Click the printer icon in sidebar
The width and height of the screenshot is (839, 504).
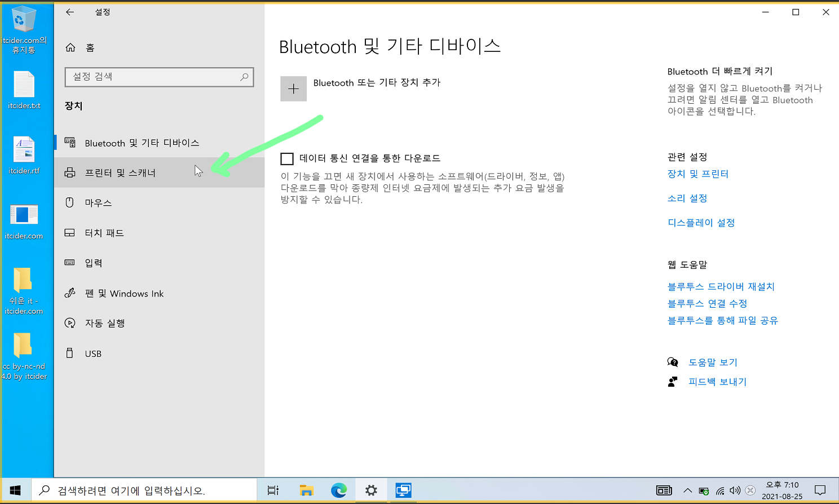70,173
